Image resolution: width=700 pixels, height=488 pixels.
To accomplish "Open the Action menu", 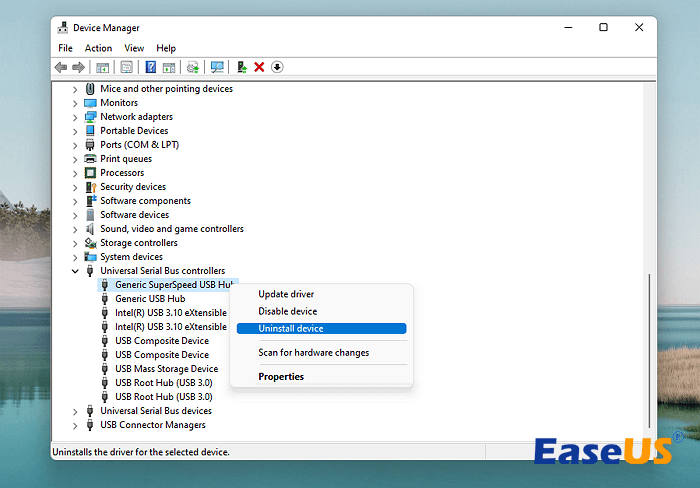I will [98, 48].
